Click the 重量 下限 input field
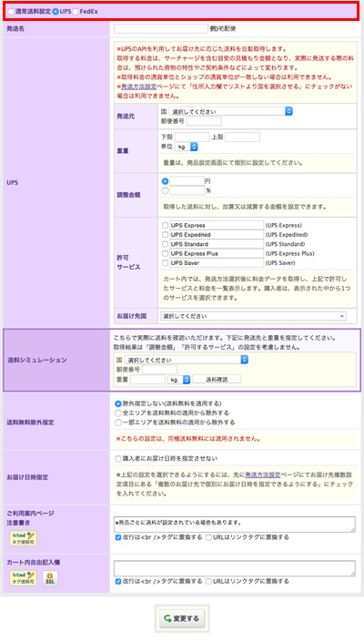Screen dimensions: 364x642 point(192,138)
